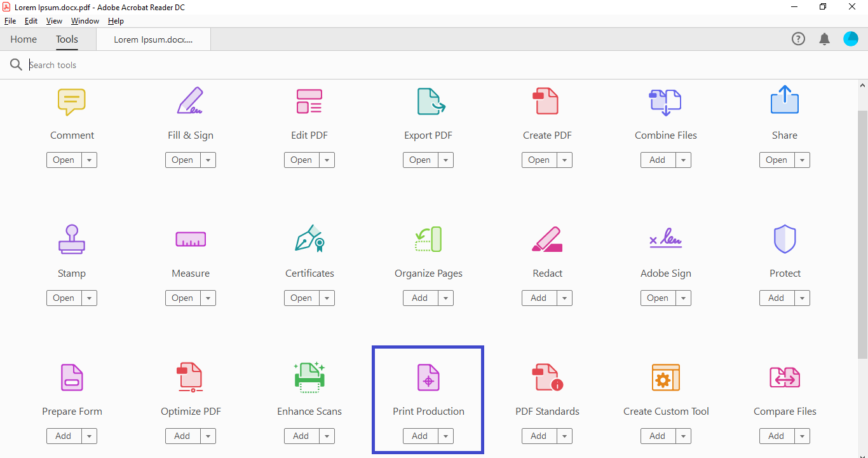This screenshot has height=458, width=868.
Task: Click Open button under Share
Action: click(776, 160)
